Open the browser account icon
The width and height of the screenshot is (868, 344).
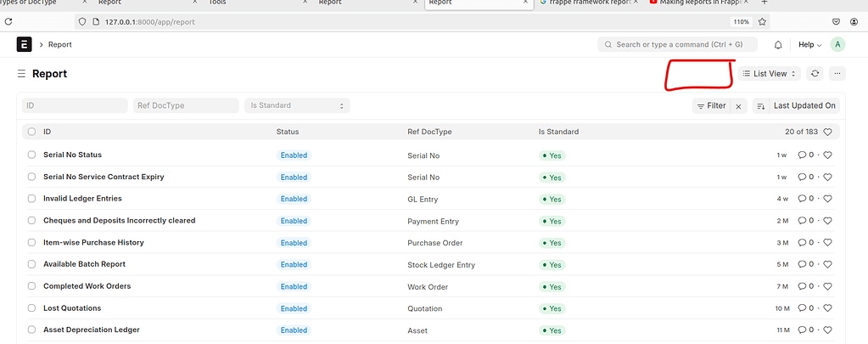point(854,22)
